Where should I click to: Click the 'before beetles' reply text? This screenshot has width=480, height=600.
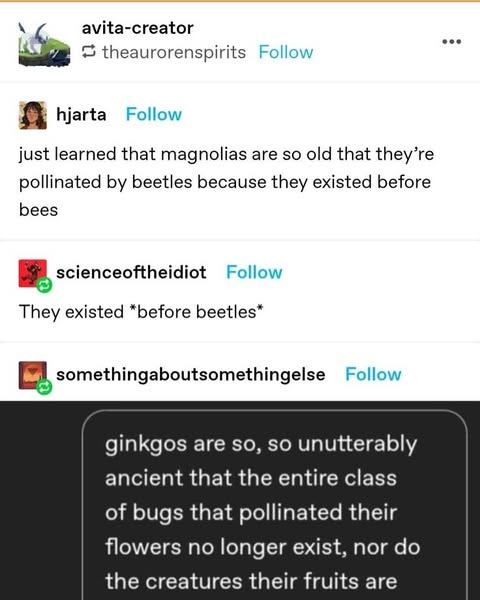pyautogui.click(x=141, y=312)
